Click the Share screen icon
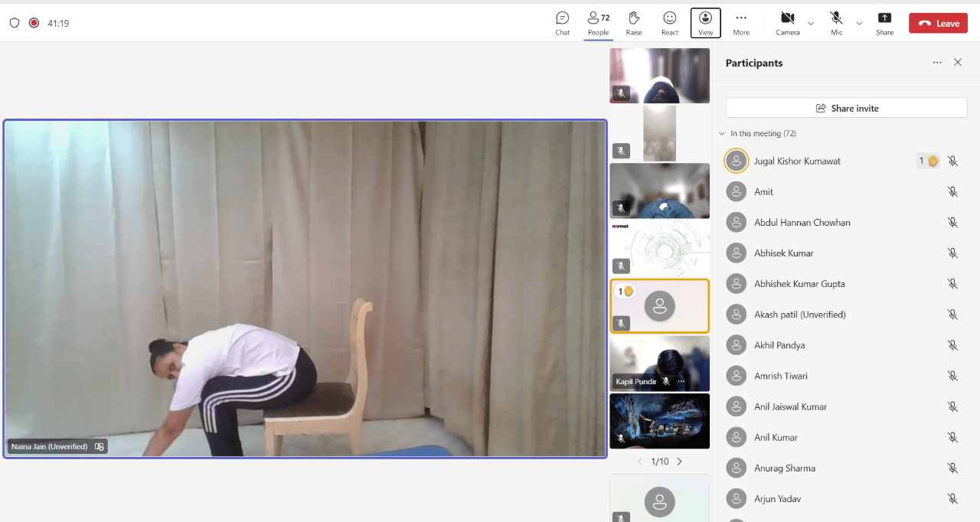The height and width of the screenshot is (522, 980). pos(884,22)
